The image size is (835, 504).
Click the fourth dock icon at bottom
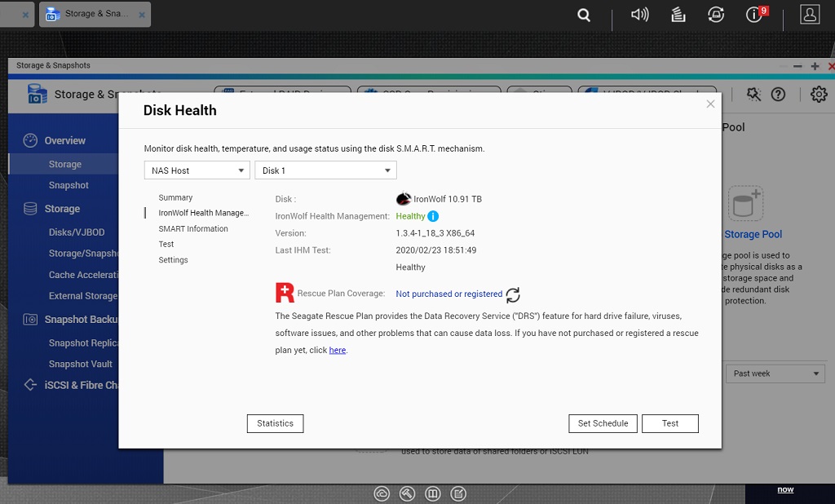pyautogui.click(x=458, y=494)
